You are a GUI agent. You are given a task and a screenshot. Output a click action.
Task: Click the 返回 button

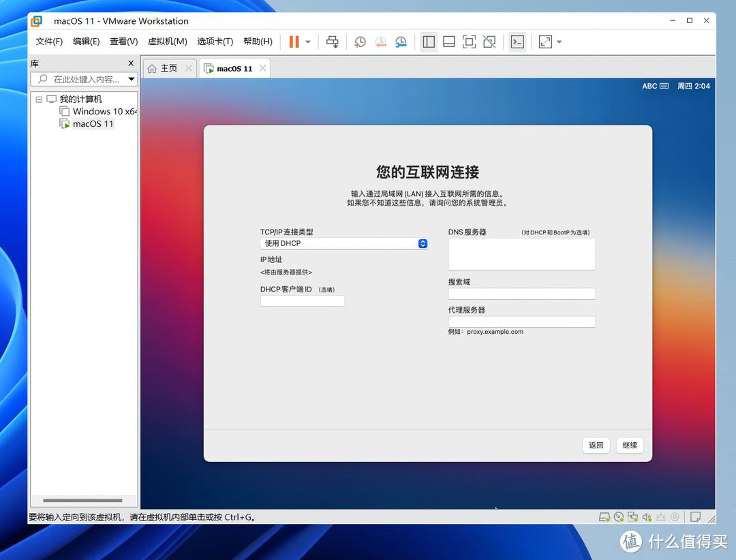[x=596, y=445]
